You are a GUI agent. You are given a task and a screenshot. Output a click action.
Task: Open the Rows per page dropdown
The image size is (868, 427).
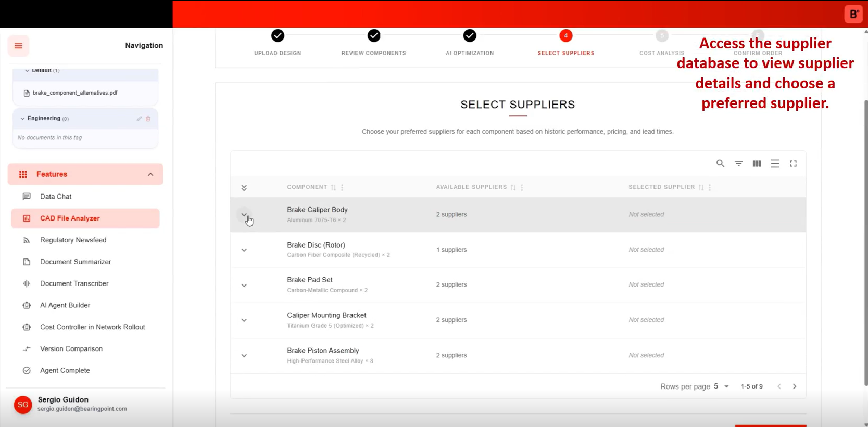(x=721, y=386)
